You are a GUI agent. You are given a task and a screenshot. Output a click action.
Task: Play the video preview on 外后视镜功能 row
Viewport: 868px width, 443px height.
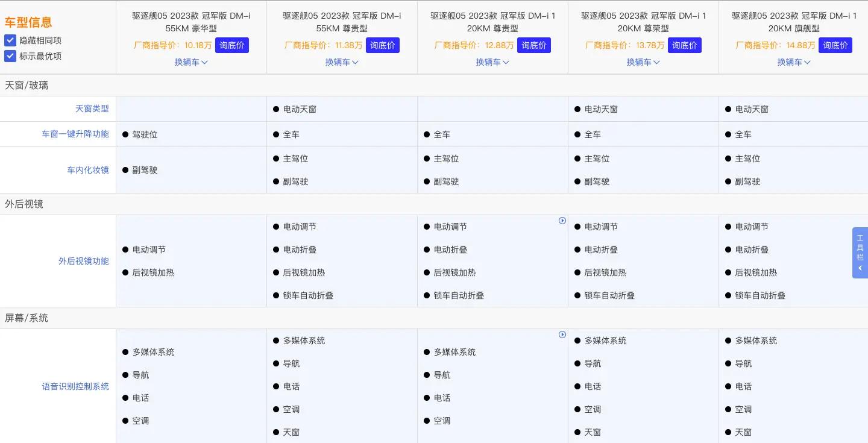[x=562, y=221]
